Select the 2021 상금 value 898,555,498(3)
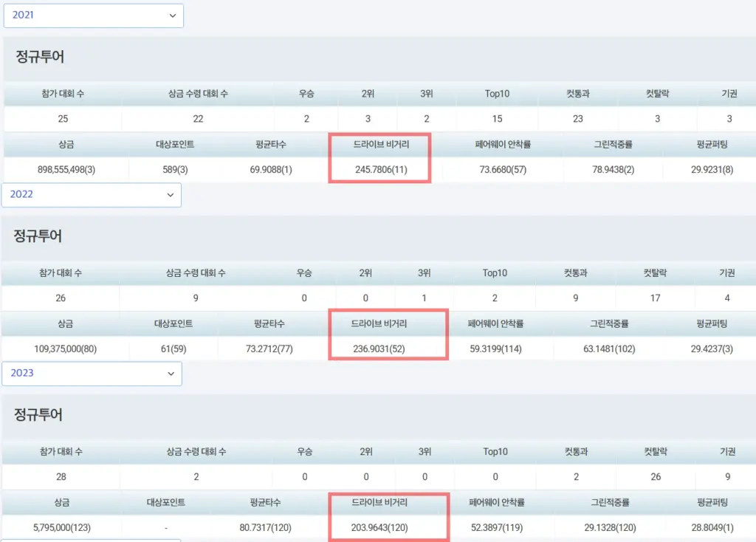756x542 pixels. 66,170
